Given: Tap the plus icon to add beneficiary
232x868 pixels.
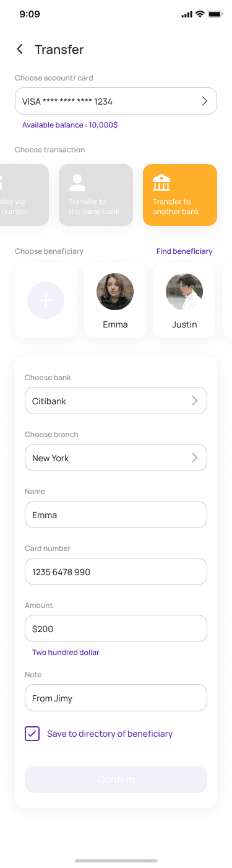Looking at the screenshot, I should point(46,300).
